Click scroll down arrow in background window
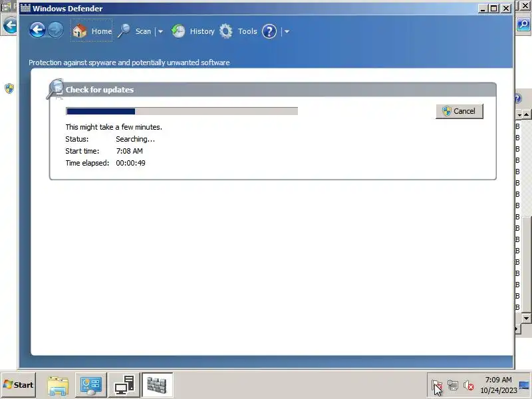The width and height of the screenshot is (532, 399). pyautogui.click(x=526, y=319)
